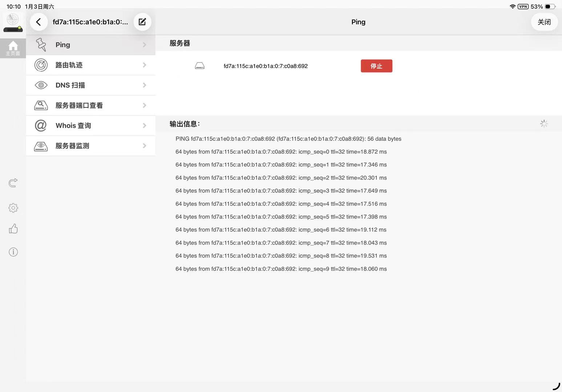Tap the back arrow button

39,22
